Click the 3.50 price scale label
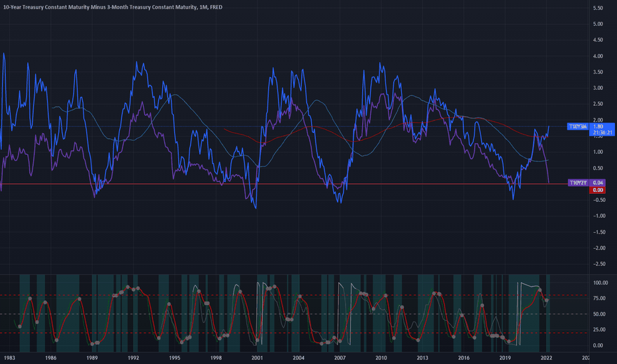The width and height of the screenshot is (617, 364). tap(598, 72)
